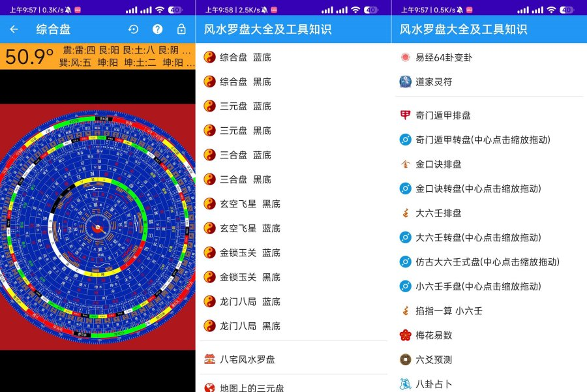This screenshot has height=392, width=587.
Task: Tap the yin-yang icon beside 玄空飞星 蓝底
Action: click(209, 228)
